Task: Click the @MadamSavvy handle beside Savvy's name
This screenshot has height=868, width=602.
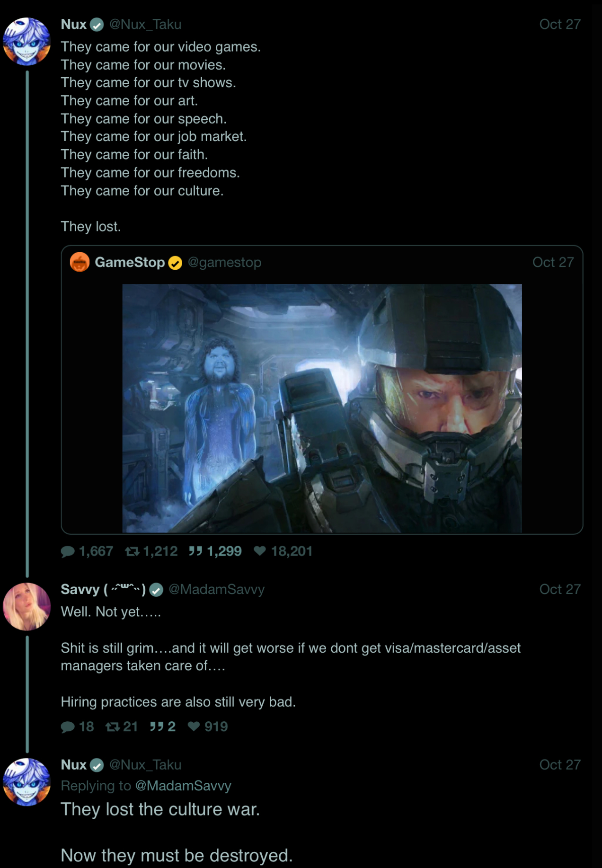Action: pyautogui.click(x=216, y=589)
